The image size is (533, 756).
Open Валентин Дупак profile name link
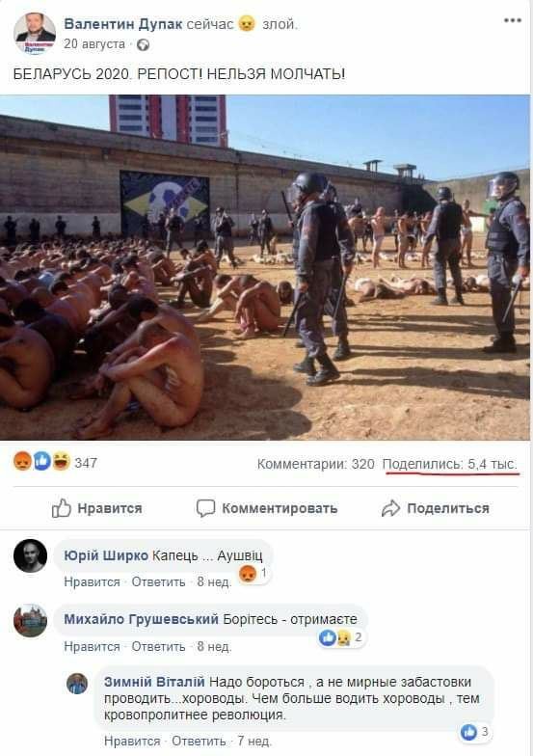coord(123,23)
